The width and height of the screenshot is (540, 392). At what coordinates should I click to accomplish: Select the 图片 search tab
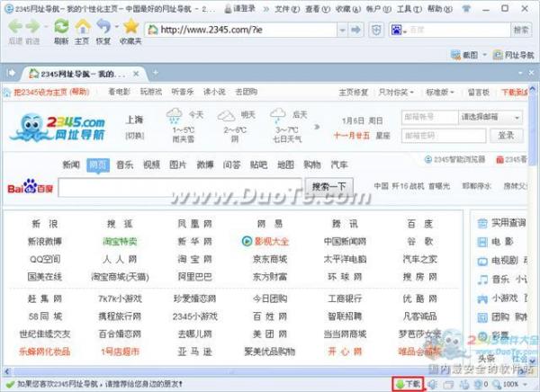(x=178, y=165)
